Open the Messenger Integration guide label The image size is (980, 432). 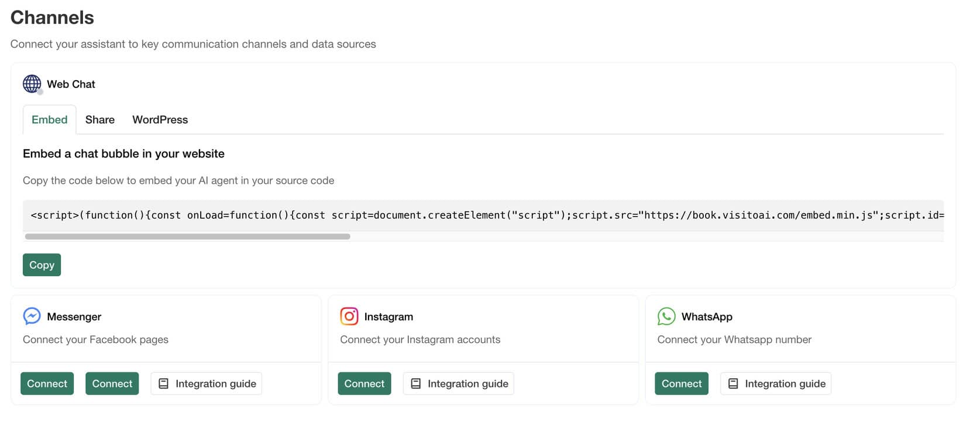[216, 383]
